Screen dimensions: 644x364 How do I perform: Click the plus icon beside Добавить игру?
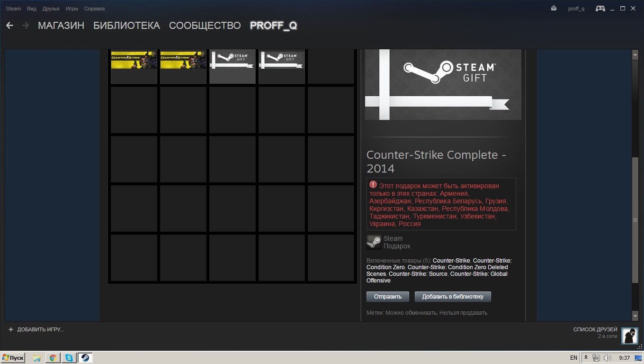click(11, 329)
